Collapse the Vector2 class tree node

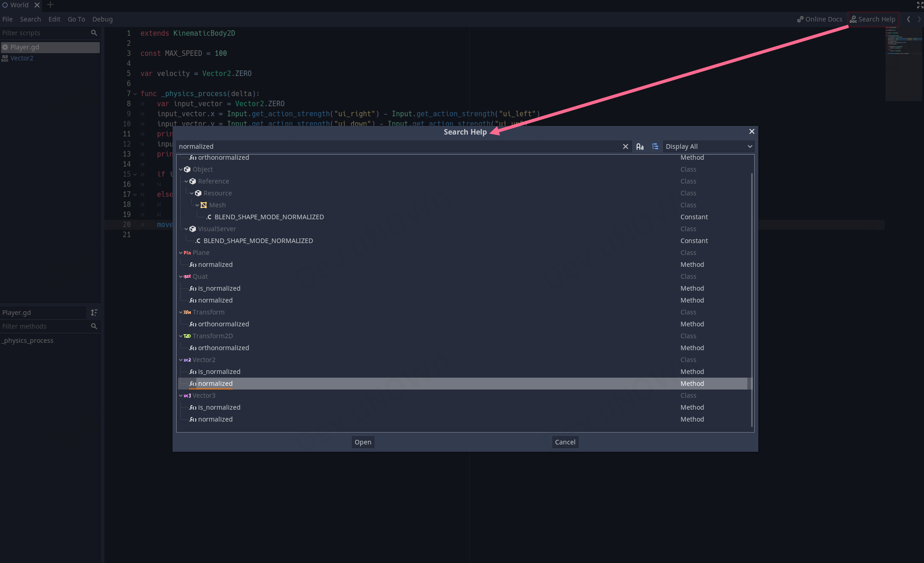(181, 360)
